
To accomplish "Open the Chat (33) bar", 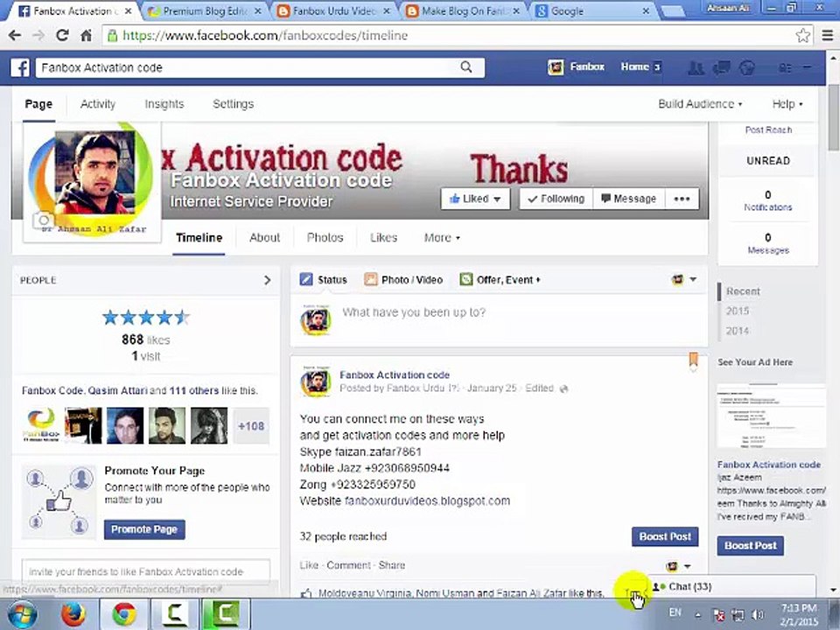I will [x=731, y=586].
